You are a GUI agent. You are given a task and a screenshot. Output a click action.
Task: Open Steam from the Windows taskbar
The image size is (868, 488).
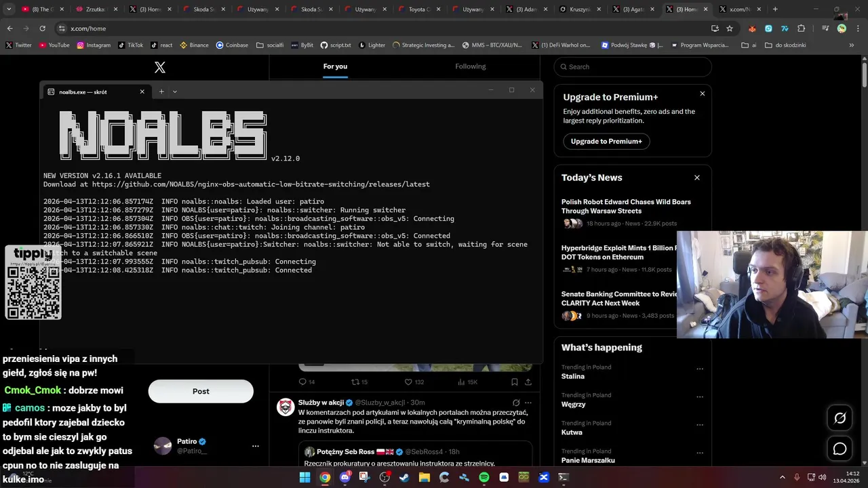(x=404, y=477)
